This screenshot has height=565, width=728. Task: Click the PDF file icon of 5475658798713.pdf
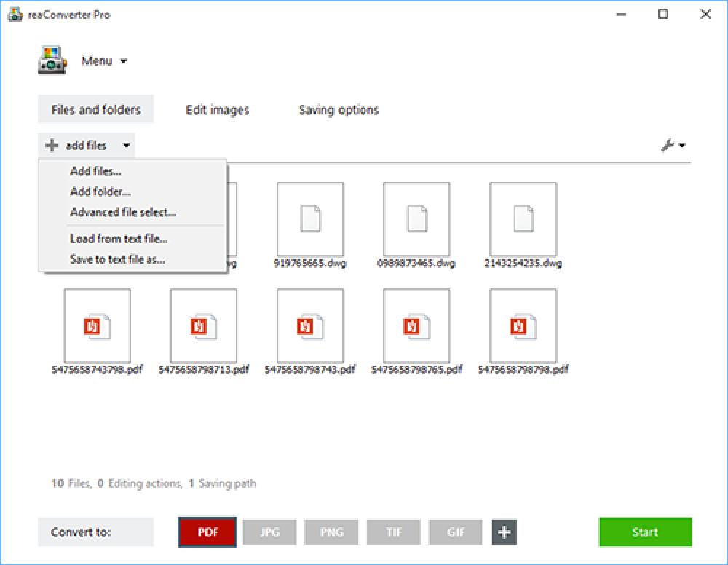[202, 326]
